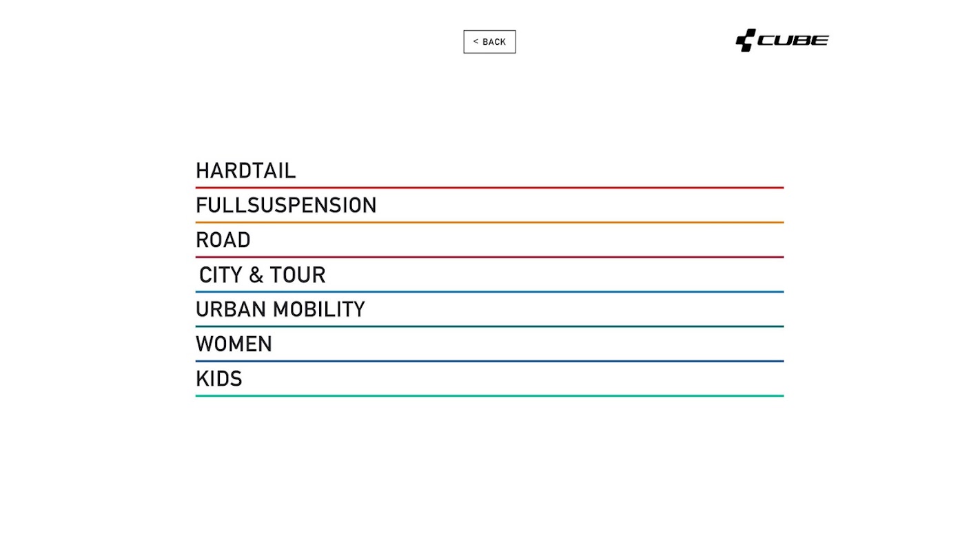Screen dimensions: 980x551
Task: Go to the ROAD bikes category
Action: pyautogui.click(x=223, y=240)
